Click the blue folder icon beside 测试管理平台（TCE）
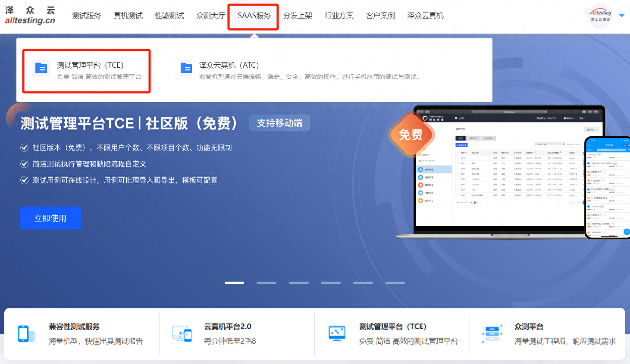Viewport: 630px width, 364px height. point(41,67)
